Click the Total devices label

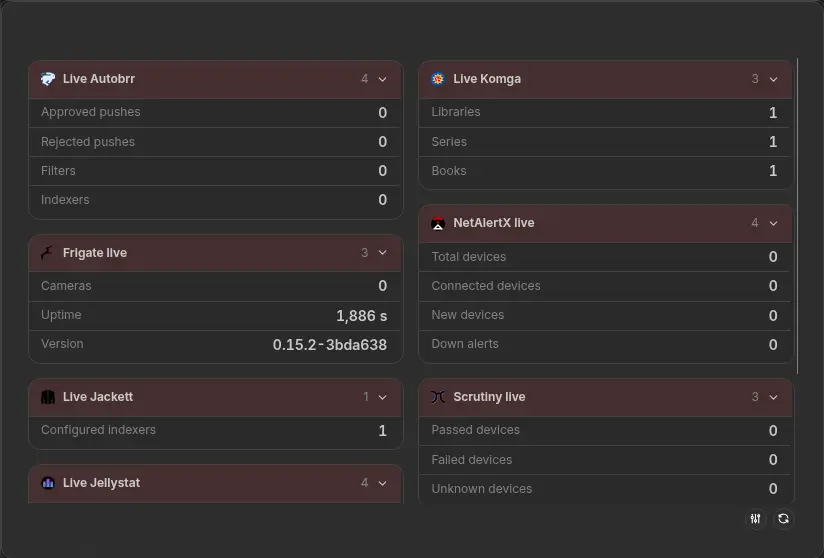coord(469,257)
